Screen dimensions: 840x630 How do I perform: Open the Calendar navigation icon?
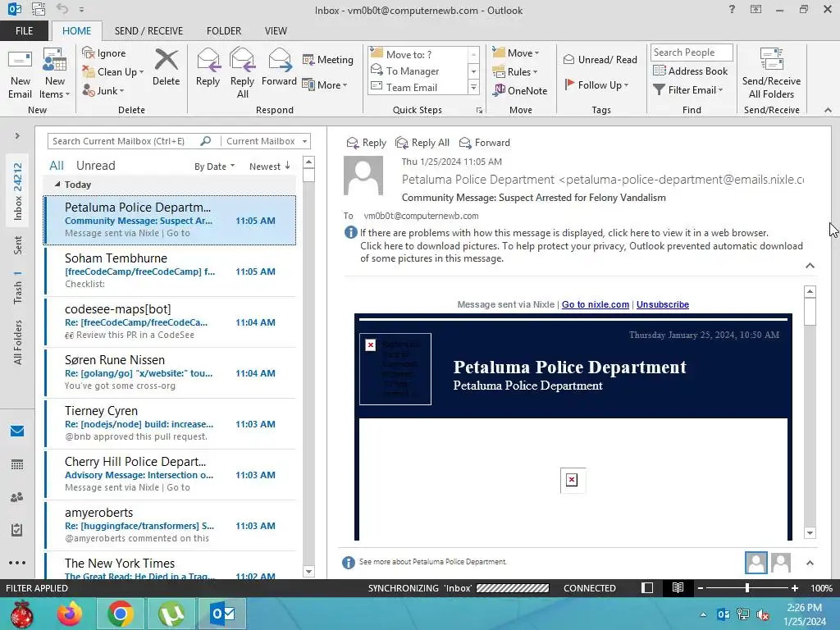[17, 464]
